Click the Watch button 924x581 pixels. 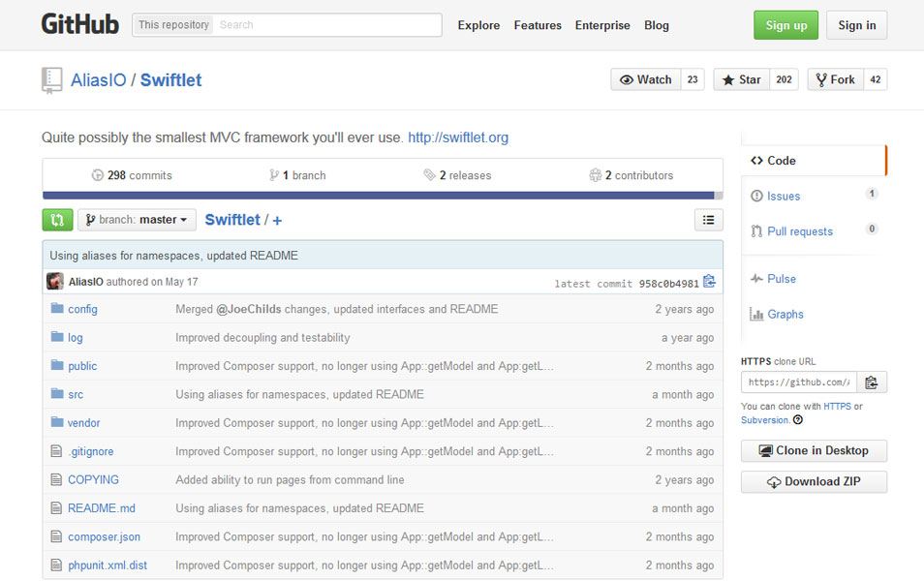[646, 79]
